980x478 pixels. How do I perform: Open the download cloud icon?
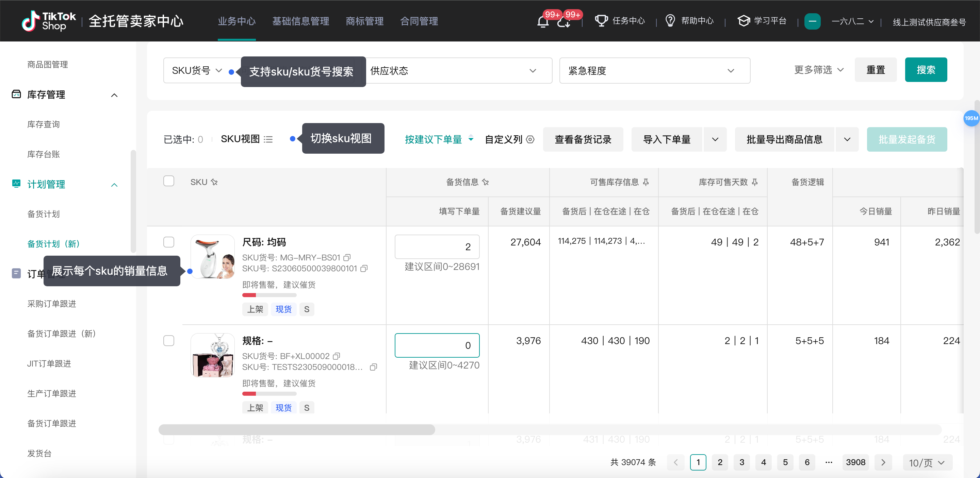point(563,22)
